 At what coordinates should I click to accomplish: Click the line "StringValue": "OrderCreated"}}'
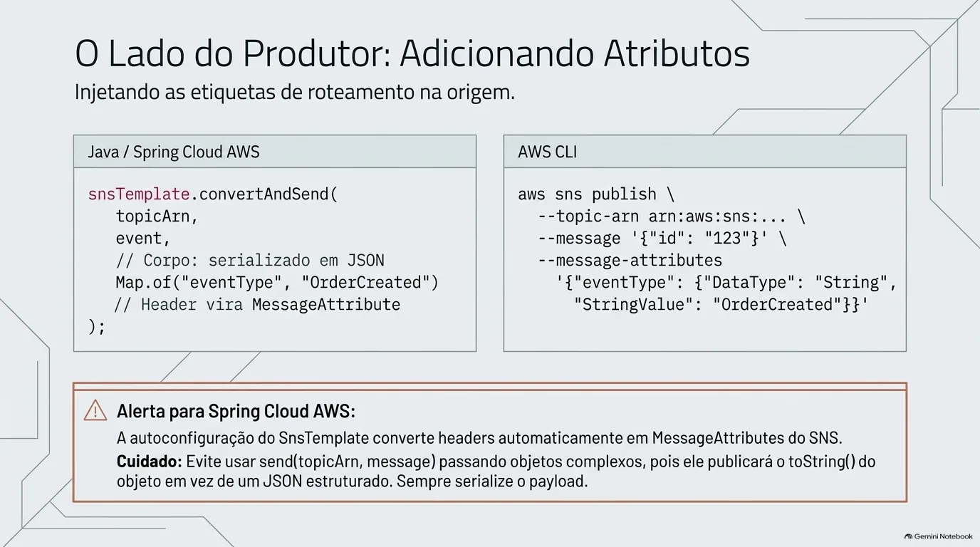point(722,305)
